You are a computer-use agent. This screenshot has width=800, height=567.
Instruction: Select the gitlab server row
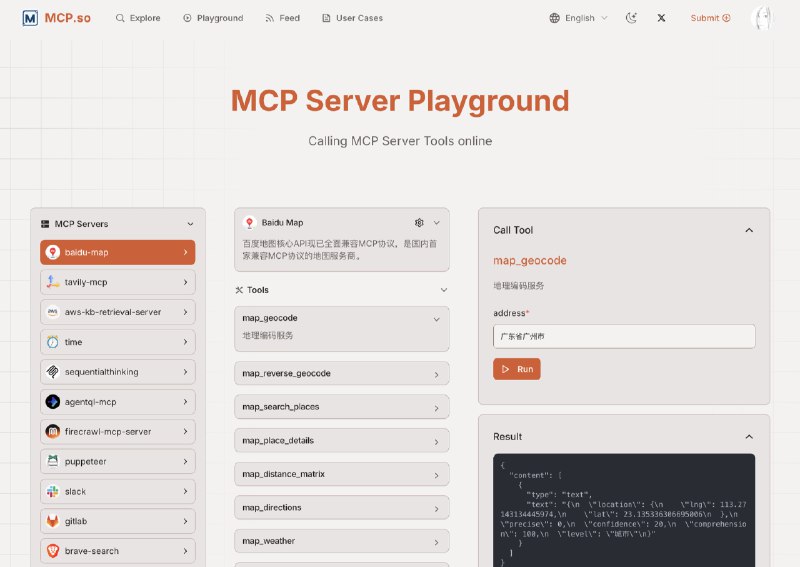(x=118, y=521)
